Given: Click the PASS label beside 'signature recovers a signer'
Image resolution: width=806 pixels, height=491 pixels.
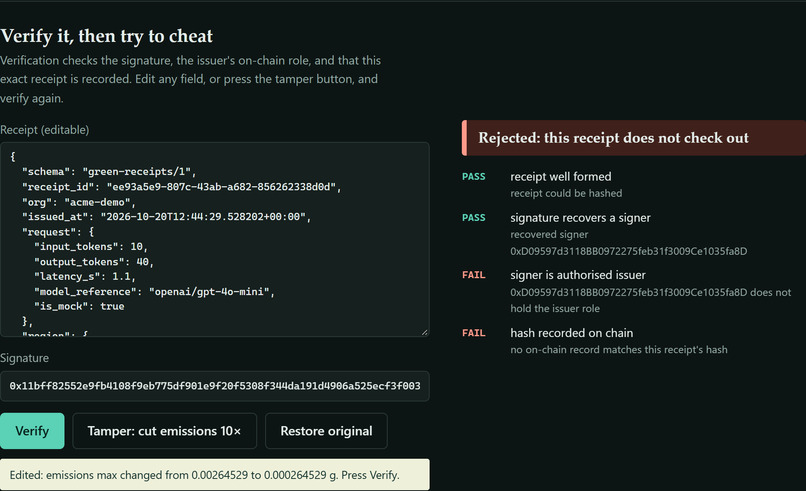Looking at the screenshot, I should 473,217.
